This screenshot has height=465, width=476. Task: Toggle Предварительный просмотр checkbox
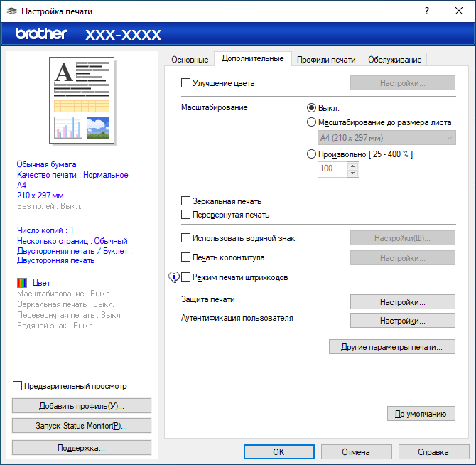coord(17,386)
